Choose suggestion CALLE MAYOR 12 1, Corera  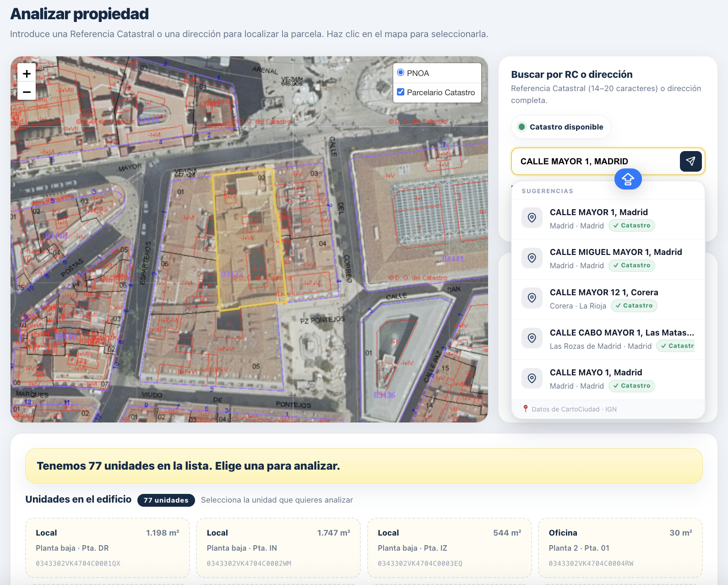pyautogui.click(x=608, y=299)
